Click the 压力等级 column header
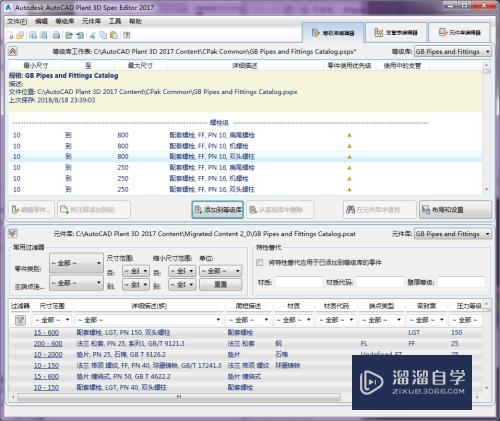This screenshot has height=421, width=500. (x=469, y=306)
